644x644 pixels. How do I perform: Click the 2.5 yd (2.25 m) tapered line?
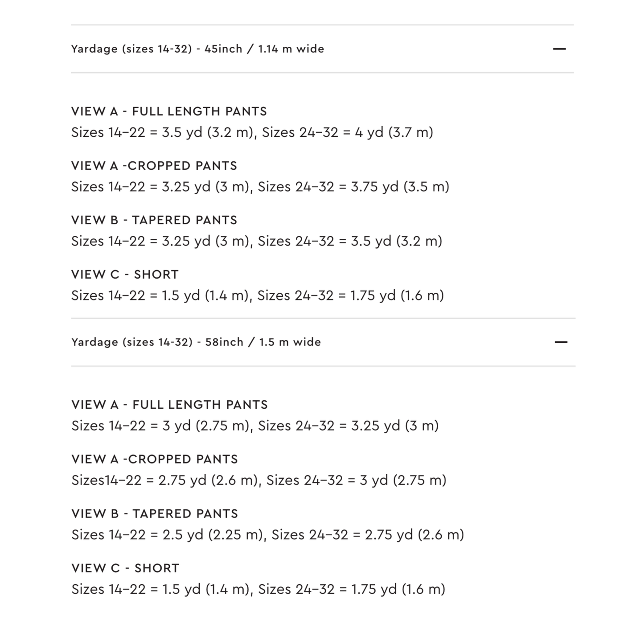[x=268, y=534]
